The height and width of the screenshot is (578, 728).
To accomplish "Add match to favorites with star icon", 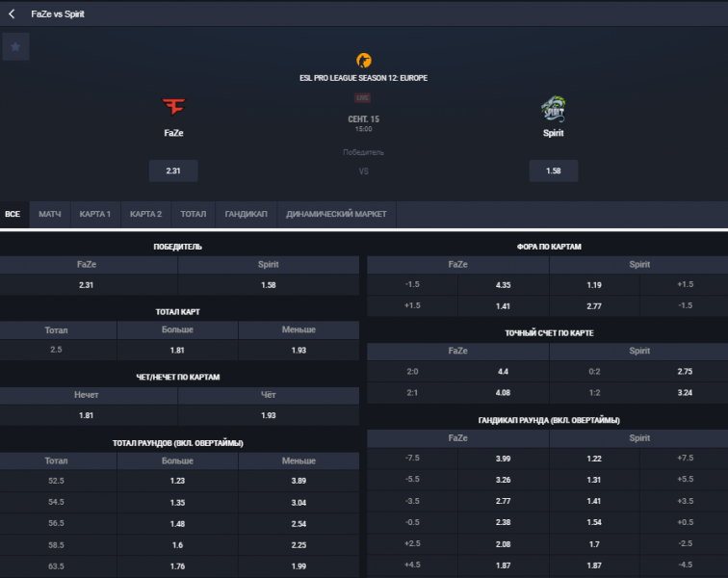I will point(15,46).
